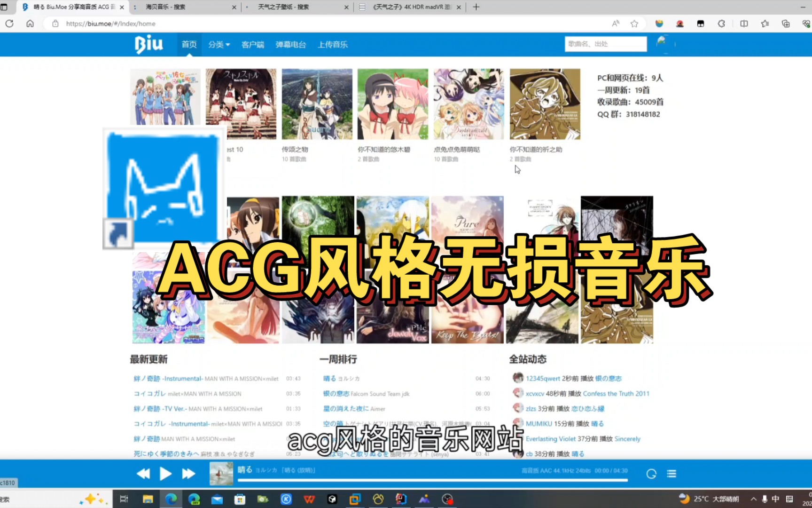This screenshot has height=508, width=812.
Task: Open the 你不知道的悠木碧 album cover
Action: [393, 104]
